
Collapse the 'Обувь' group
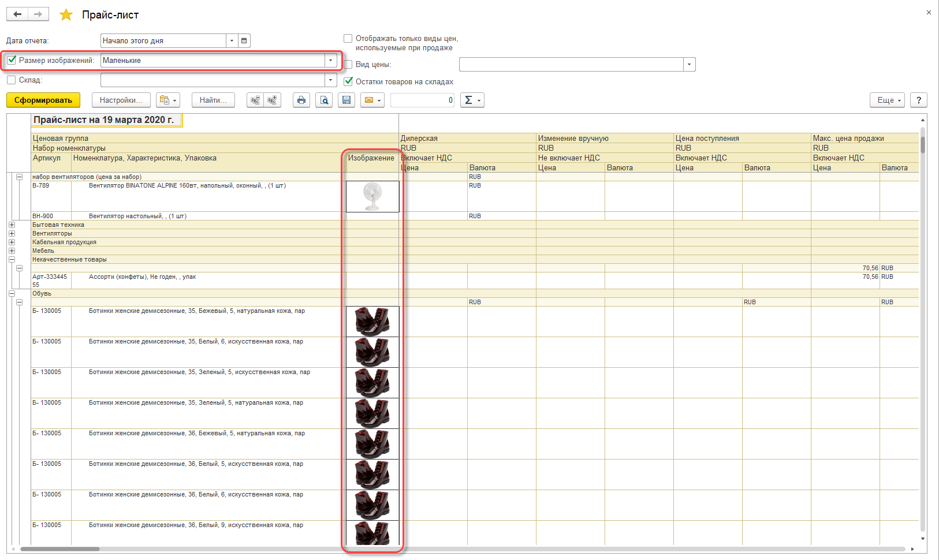tap(12, 294)
